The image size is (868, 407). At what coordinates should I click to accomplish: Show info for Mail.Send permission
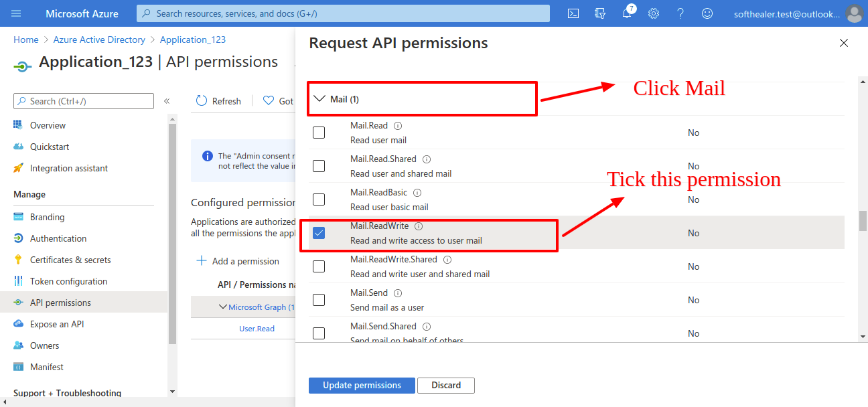tap(398, 293)
